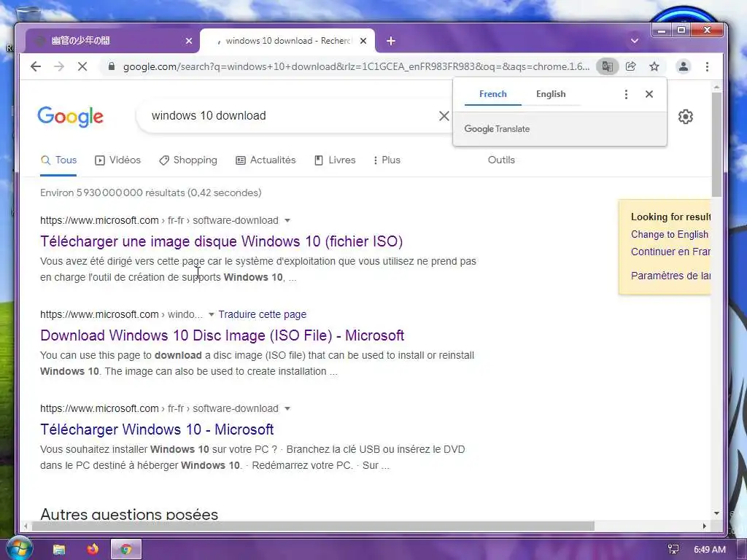
Task: Select French in the translate popup
Action: (492, 94)
